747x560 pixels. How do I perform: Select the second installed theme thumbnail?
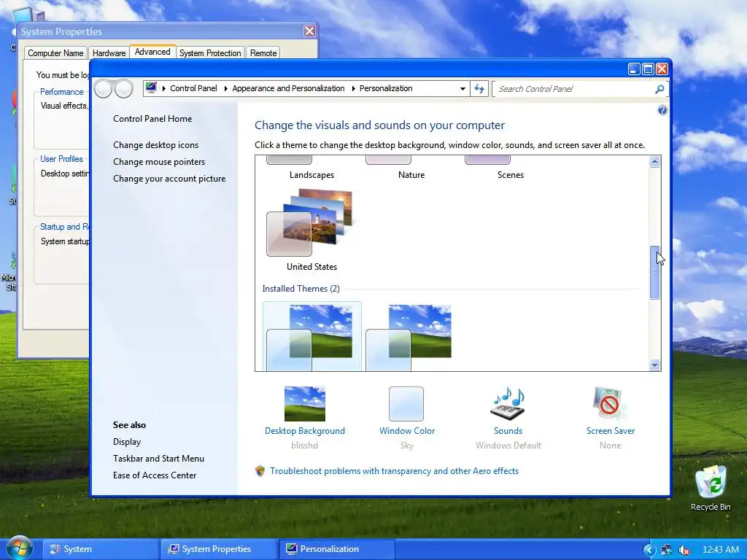409,337
